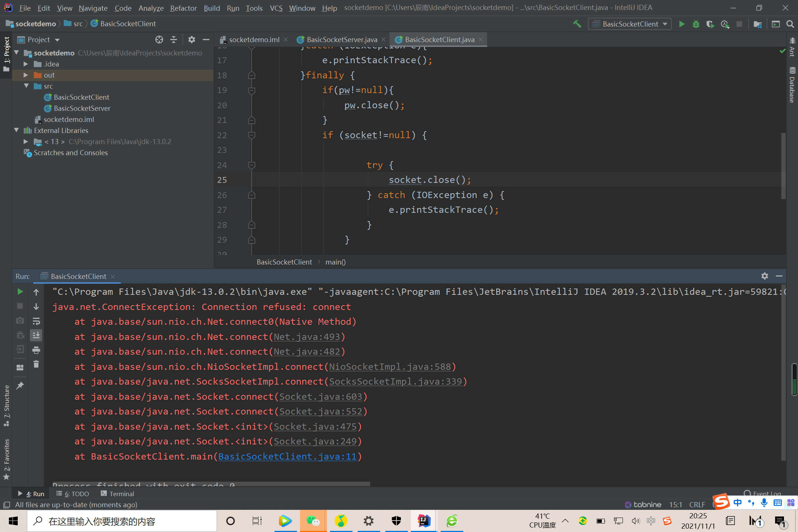Toggle the Favorites sidebar tab
Viewport: 798px width, 532px height.
(x=6, y=459)
